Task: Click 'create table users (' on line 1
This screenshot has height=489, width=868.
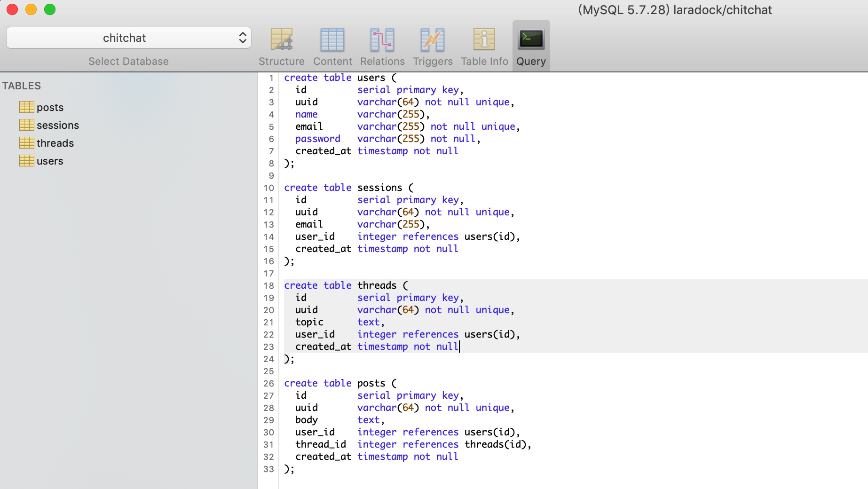Action: pyautogui.click(x=340, y=78)
